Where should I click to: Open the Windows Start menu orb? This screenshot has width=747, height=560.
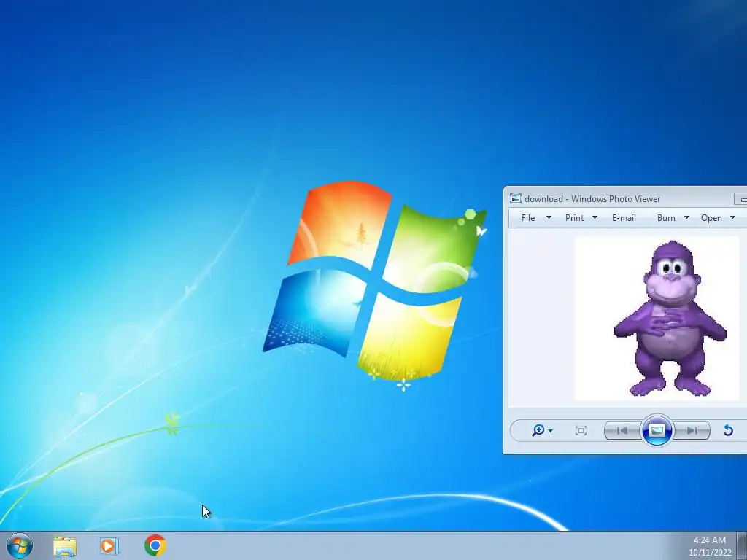tap(20, 545)
